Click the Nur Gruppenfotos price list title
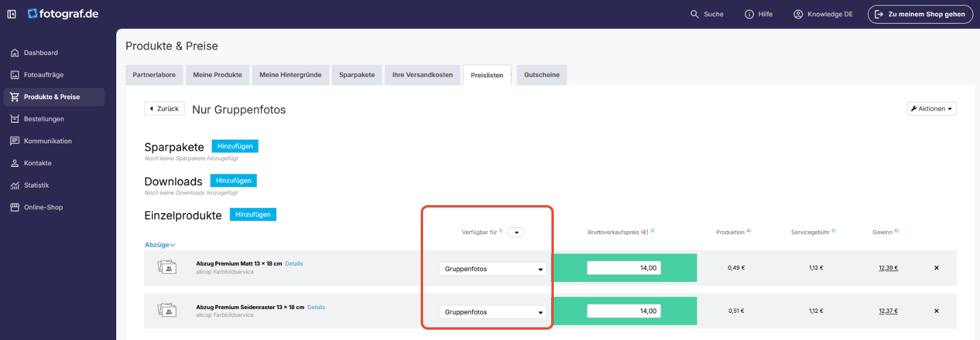Viewport: 980px width, 340px height. (239, 110)
